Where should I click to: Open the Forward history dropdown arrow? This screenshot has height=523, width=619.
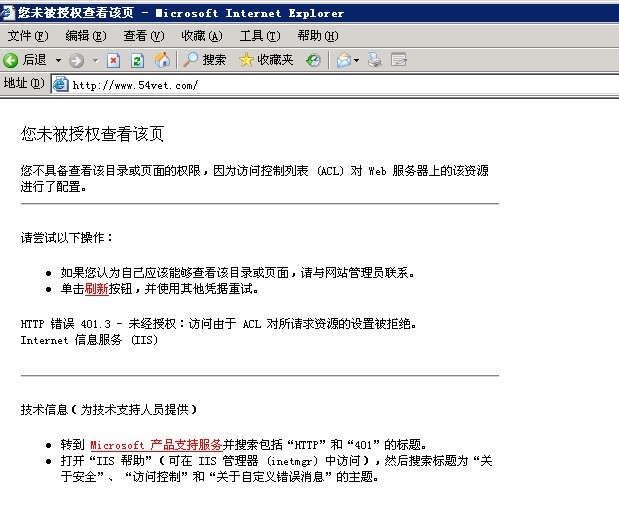(x=95, y=60)
